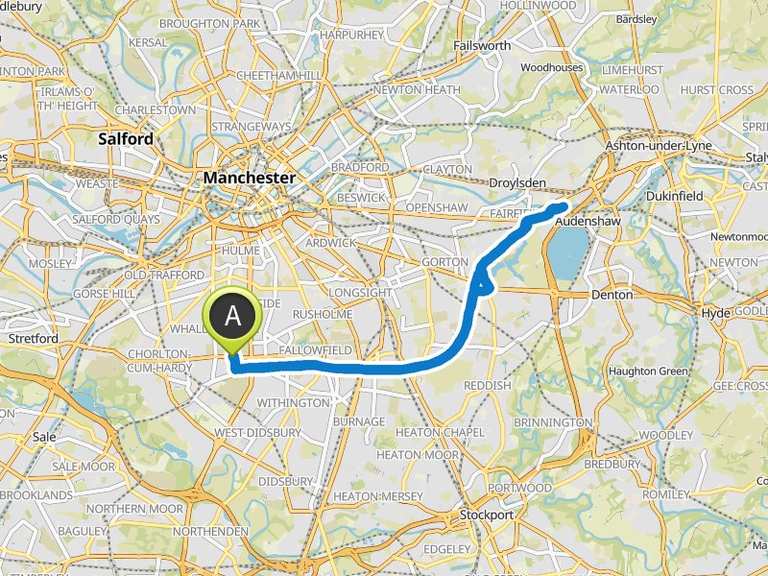Click the Manchester city label
Viewport: 768px width, 576px height.
pos(249,177)
